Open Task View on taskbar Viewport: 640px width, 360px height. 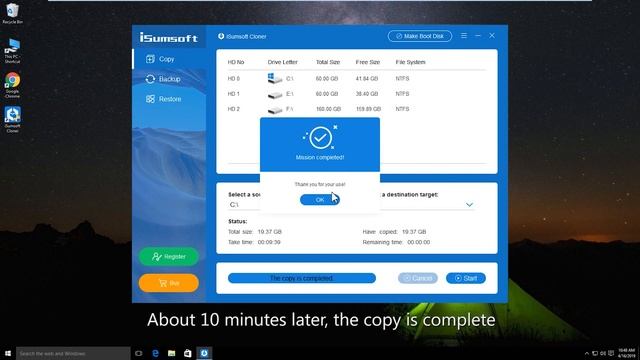click(x=139, y=353)
